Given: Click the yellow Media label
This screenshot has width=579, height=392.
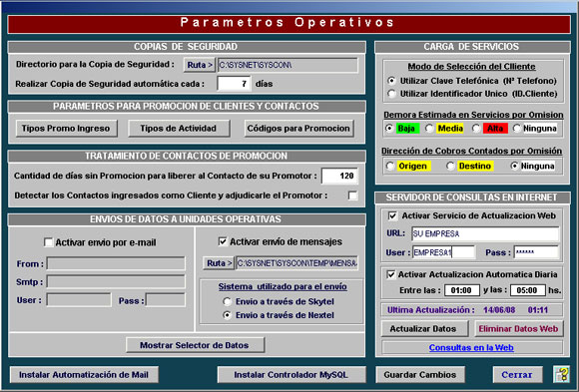Looking at the screenshot, I should pos(450,128).
